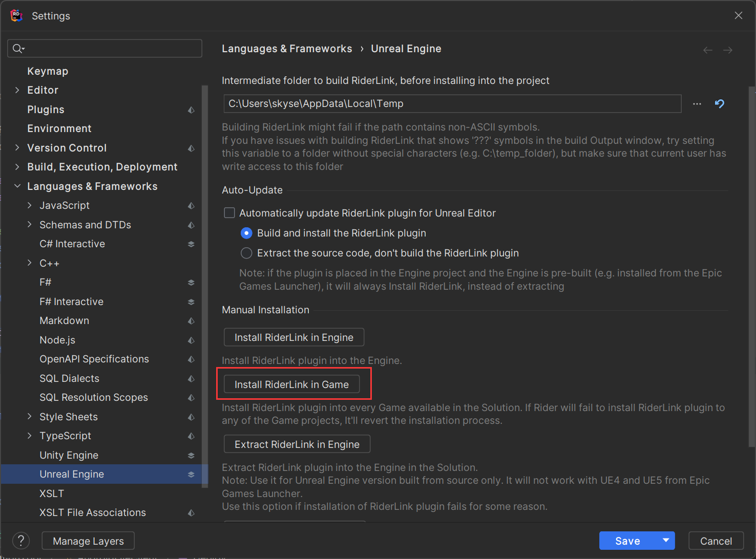Click the layer icon beside Schemas and DTDs
The image size is (756, 559).
coord(191,225)
